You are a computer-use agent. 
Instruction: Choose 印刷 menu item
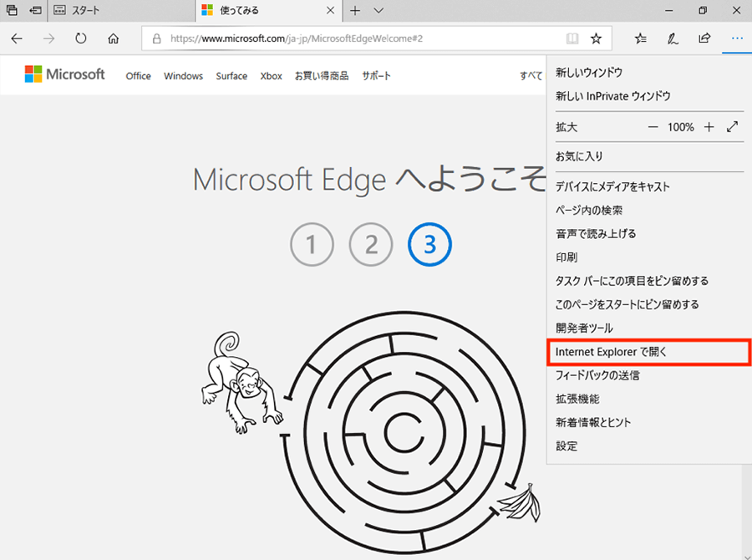[x=649, y=257]
